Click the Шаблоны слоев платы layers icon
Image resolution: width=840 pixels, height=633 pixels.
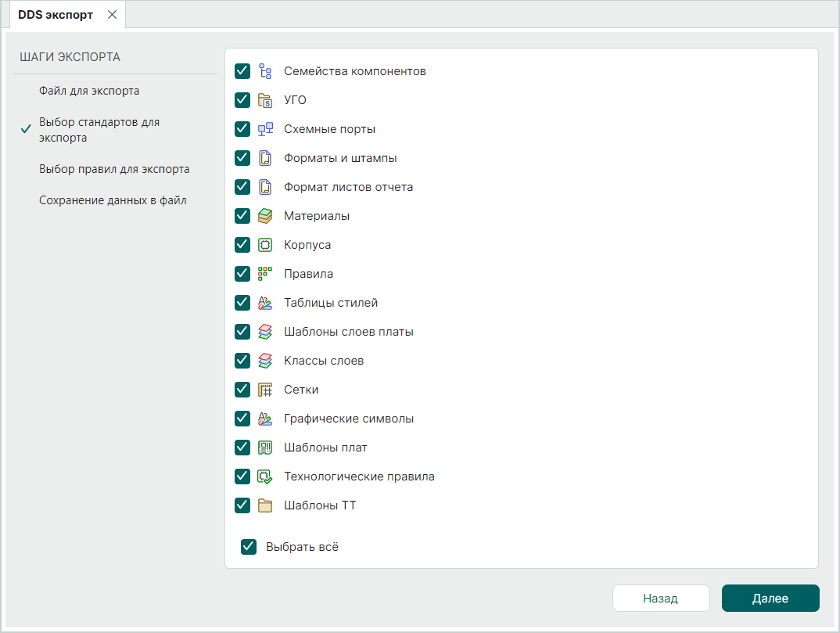pyautogui.click(x=265, y=332)
